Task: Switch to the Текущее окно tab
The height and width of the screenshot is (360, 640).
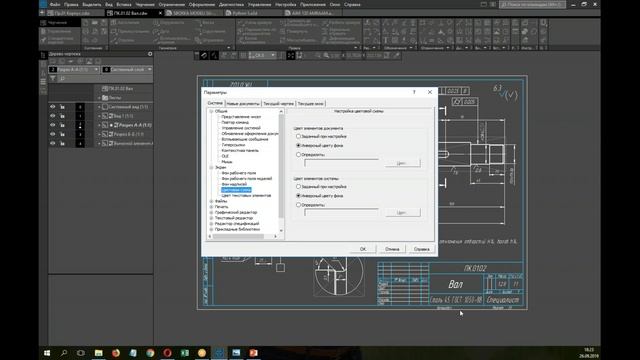Action: [311, 104]
